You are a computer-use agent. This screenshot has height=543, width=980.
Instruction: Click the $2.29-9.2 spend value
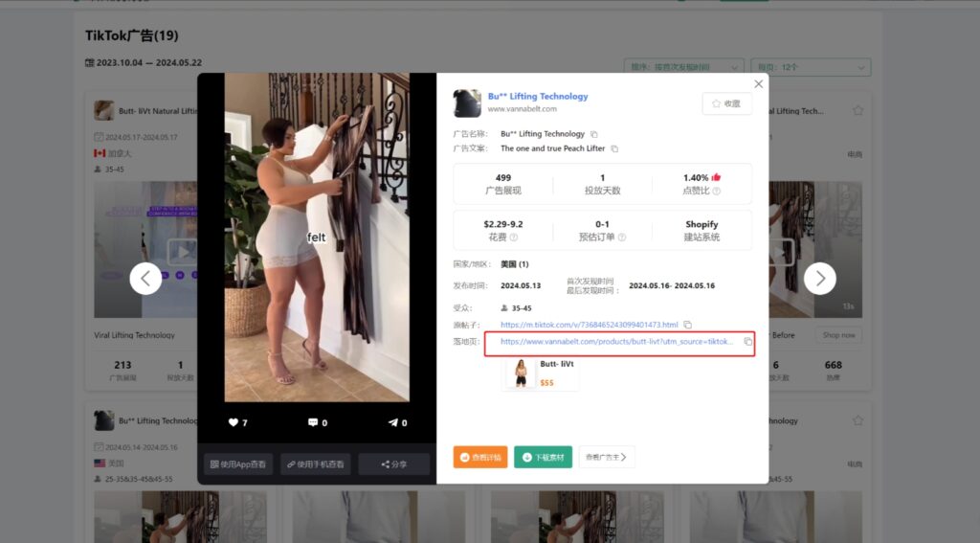[x=503, y=224]
